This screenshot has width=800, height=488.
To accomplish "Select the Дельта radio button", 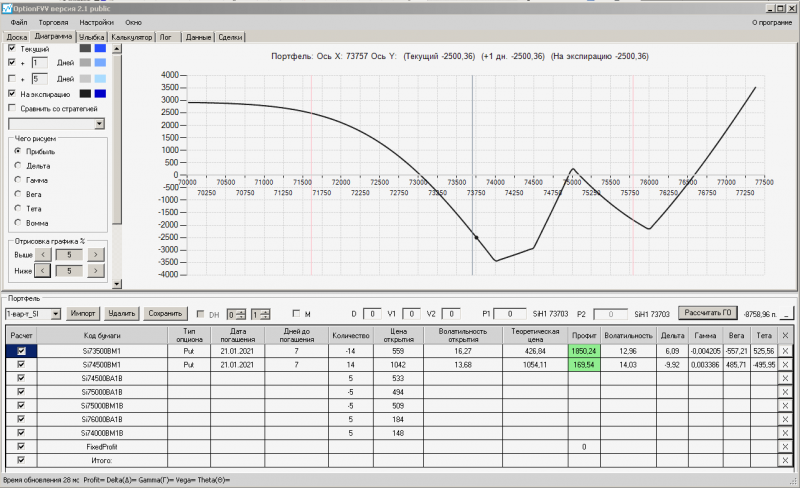I will 18,165.
